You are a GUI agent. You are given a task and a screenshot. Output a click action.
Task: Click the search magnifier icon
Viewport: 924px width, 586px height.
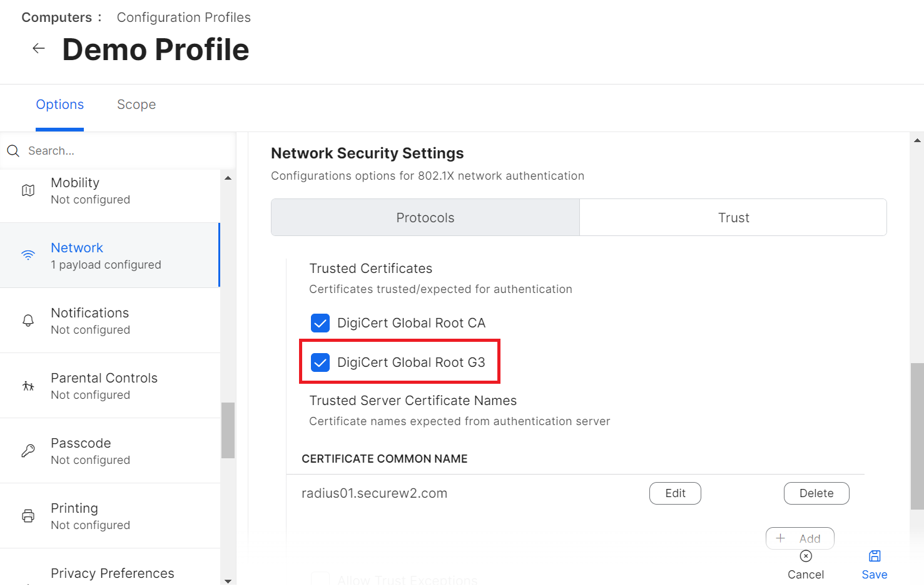pos(13,151)
